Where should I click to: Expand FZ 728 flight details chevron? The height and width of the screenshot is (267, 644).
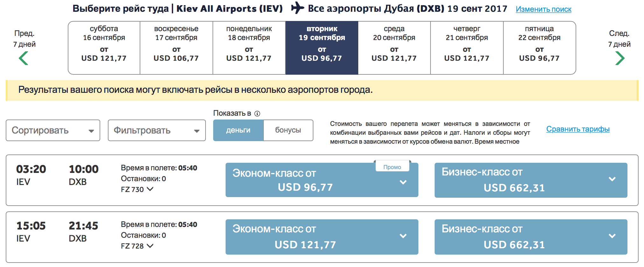tap(150, 246)
